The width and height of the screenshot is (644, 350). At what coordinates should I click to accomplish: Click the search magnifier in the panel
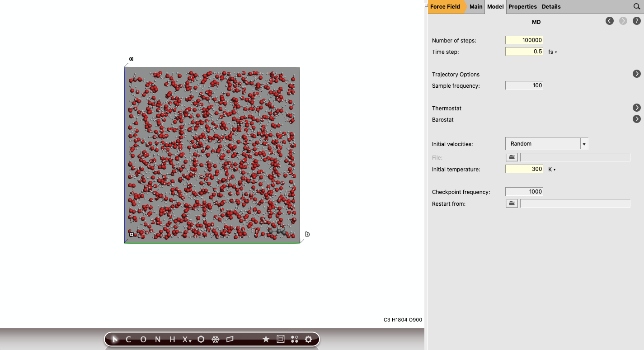636,7
